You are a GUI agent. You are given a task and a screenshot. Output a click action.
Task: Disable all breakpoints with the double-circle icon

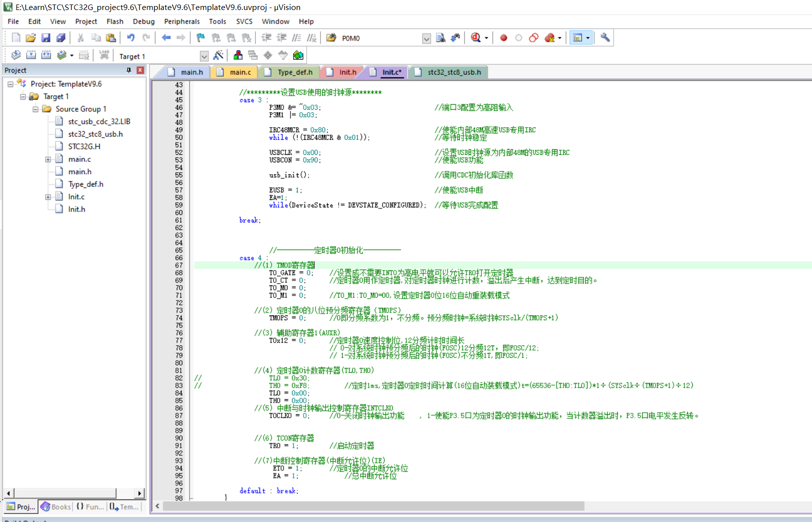[533, 38]
